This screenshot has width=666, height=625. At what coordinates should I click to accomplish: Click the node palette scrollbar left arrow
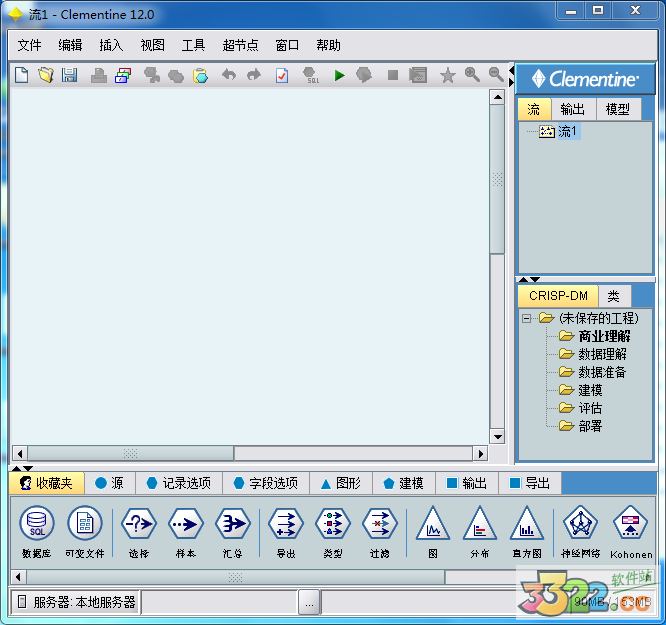tap(18, 577)
